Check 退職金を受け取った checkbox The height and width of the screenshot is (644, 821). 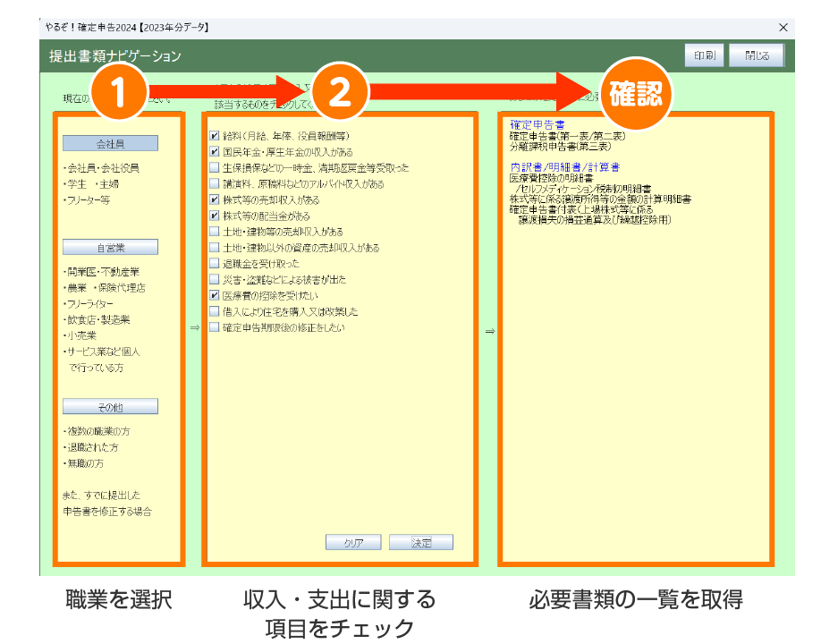click(214, 263)
